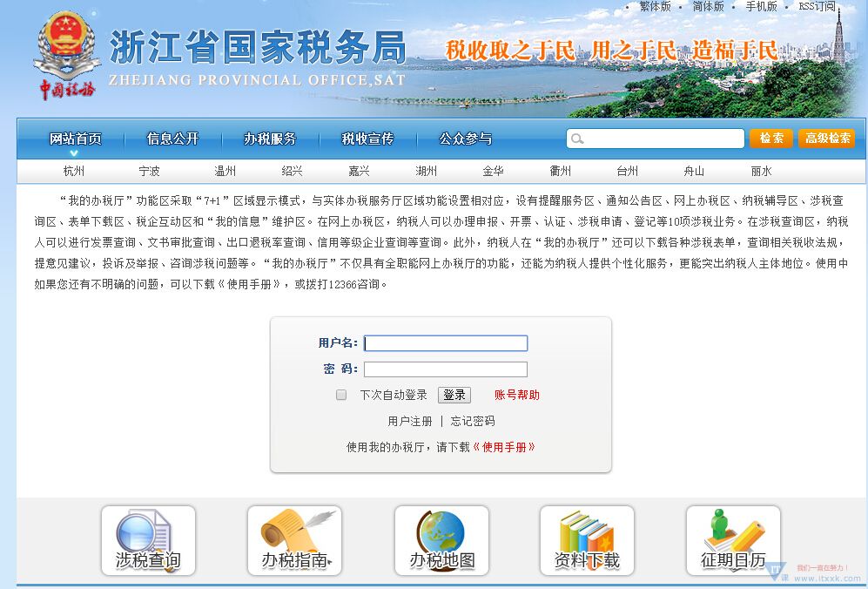Select the 湖州 city link
868x589 pixels.
point(427,172)
